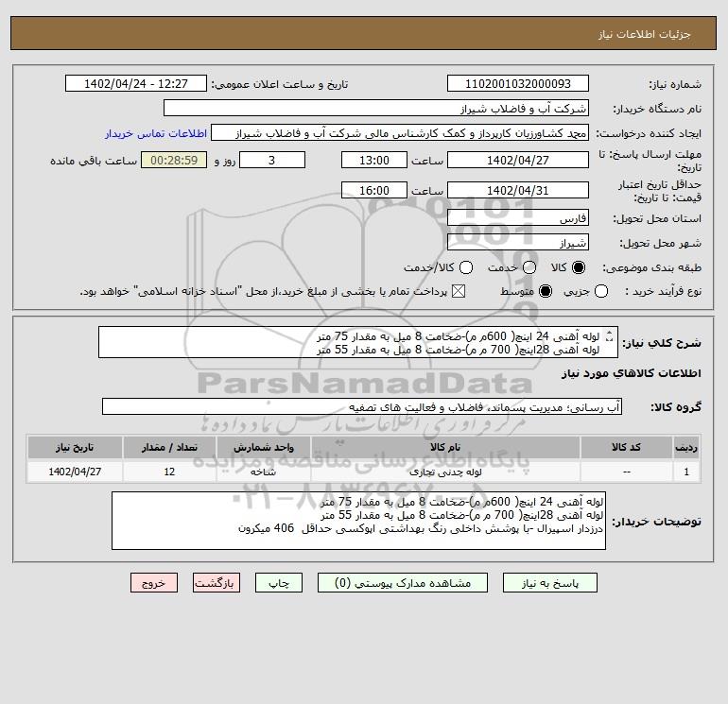The height and width of the screenshot is (704, 728).
Task: Select the متوسط purchase type radio
Action: pos(546,291)
